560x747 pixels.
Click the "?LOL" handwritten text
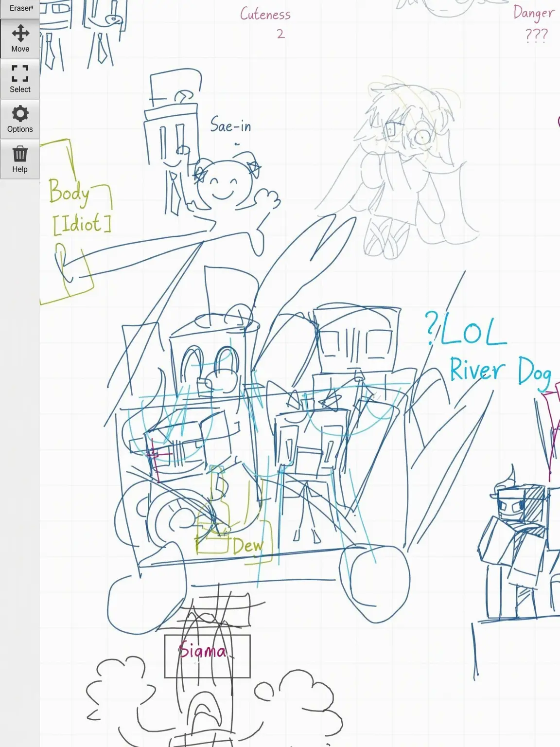coord(466,329)
